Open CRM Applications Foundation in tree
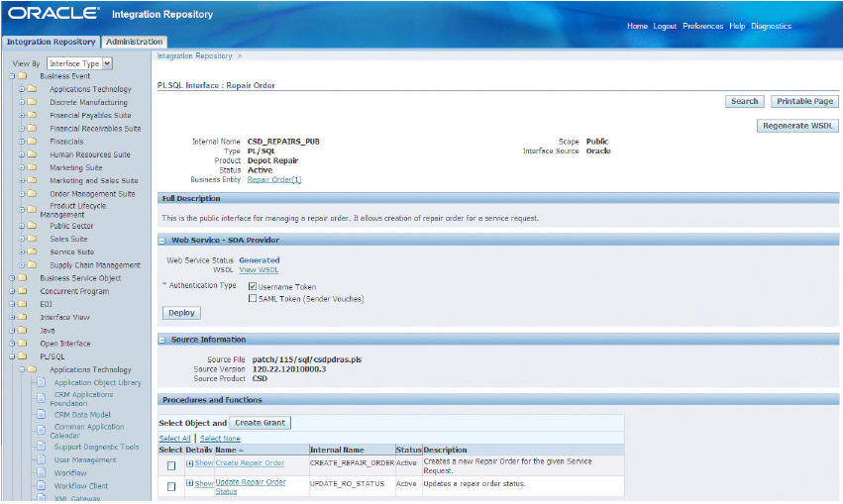 [81, 399]
